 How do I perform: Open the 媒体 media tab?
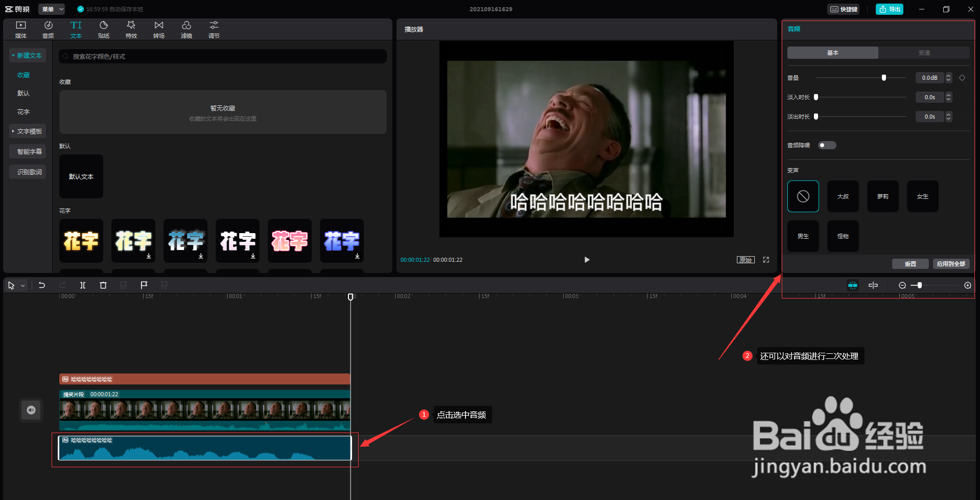coord(21,30)
